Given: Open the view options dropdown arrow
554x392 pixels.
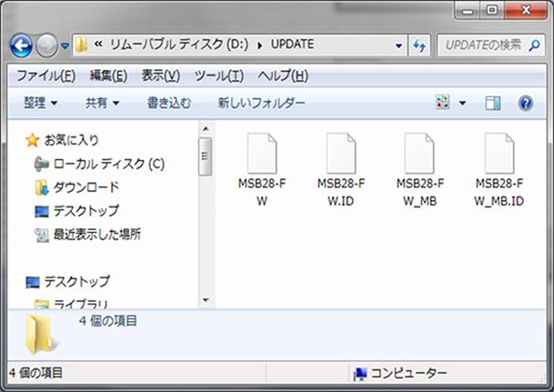Looking at the screenshot, I should tap(462, 103).
